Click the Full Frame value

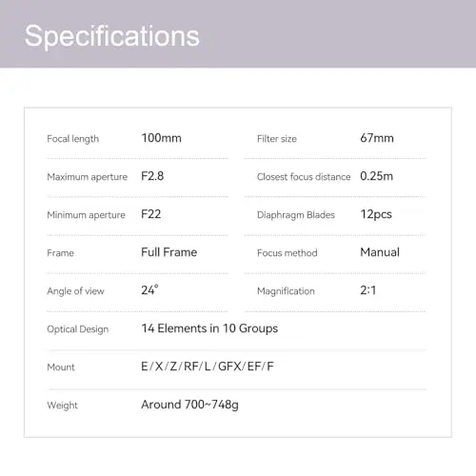pyautogui.click(x=169, y=252)
